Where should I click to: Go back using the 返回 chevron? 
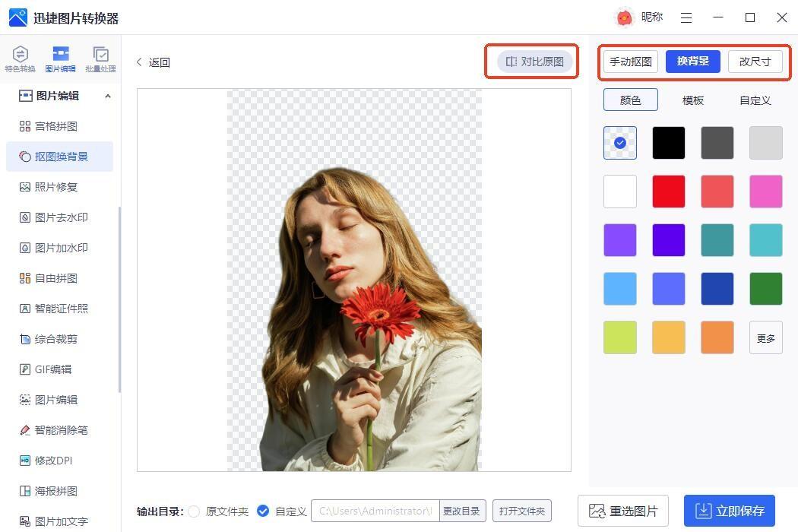140,62
